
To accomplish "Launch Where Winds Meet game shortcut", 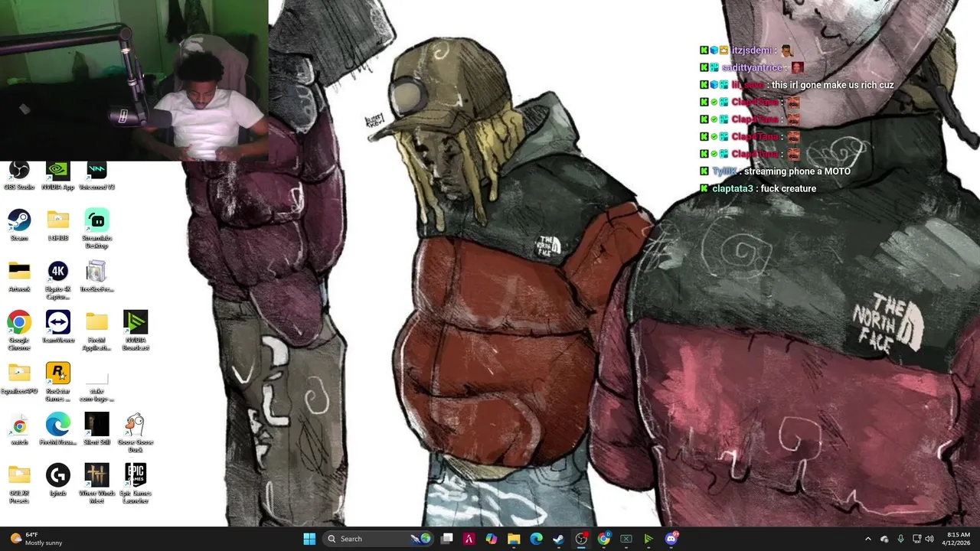I will 97,484.
